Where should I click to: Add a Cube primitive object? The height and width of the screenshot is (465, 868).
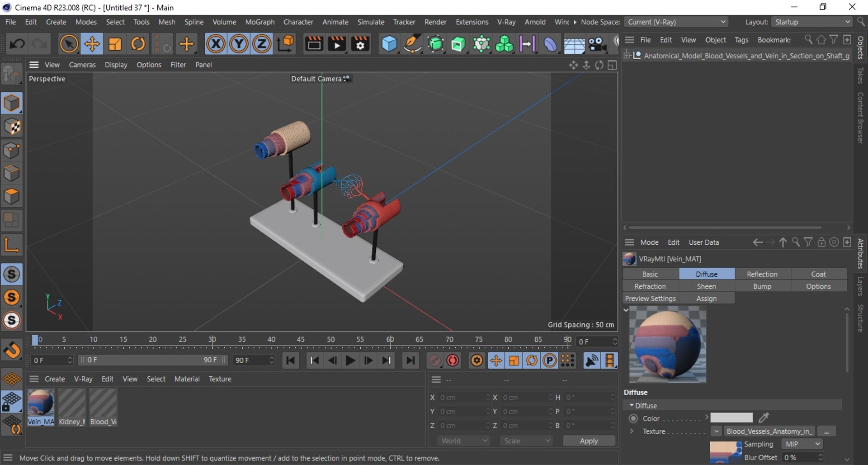[389, 44]
